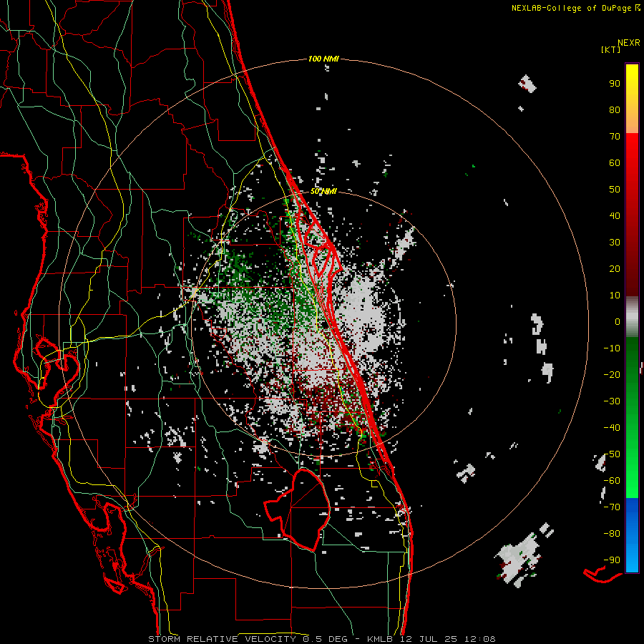Click the -30 value on velocity scale

click(612, 401)
